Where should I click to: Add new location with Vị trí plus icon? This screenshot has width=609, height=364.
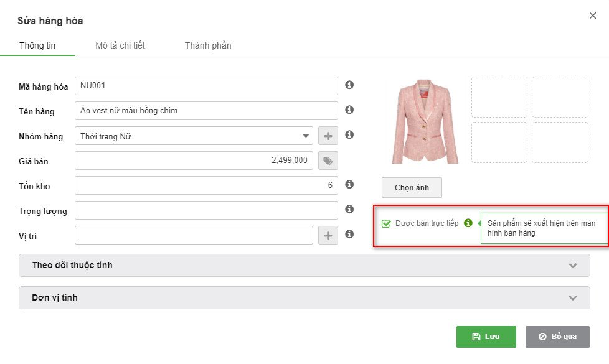point(328,235)
